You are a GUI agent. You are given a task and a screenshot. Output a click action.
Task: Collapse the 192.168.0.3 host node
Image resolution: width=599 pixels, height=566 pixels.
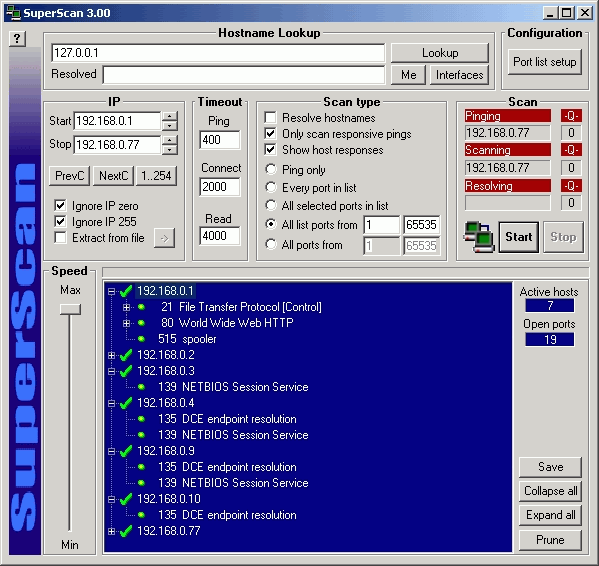(111, 371)
